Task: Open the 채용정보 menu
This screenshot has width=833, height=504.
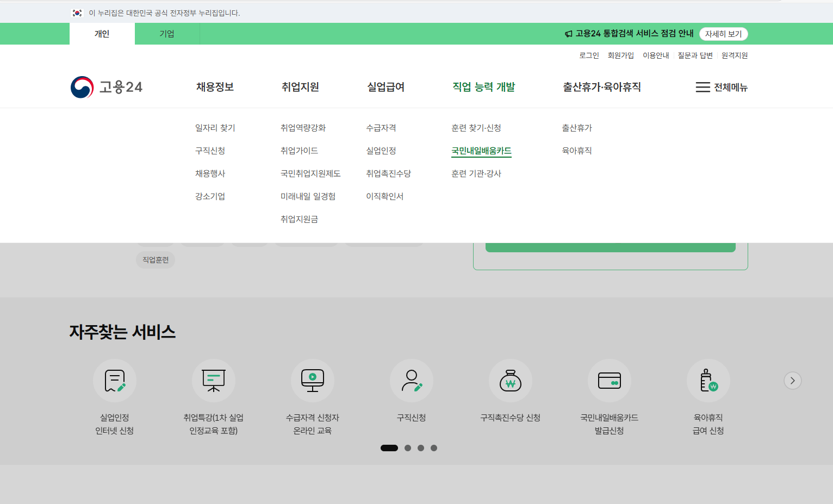Action: [x=214, y=86]
